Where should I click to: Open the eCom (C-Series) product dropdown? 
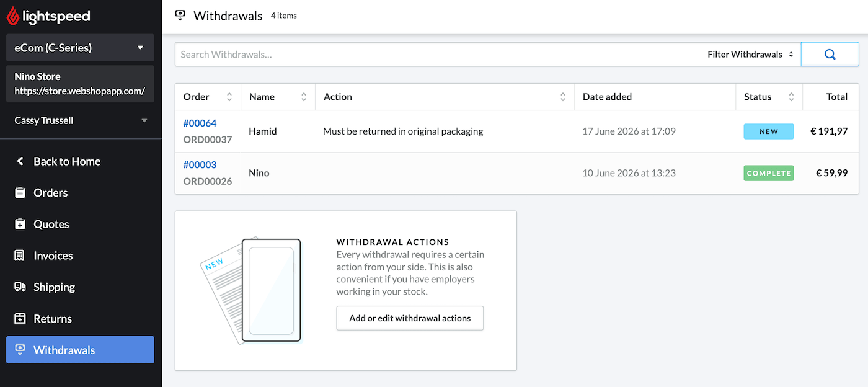(80, 48)
